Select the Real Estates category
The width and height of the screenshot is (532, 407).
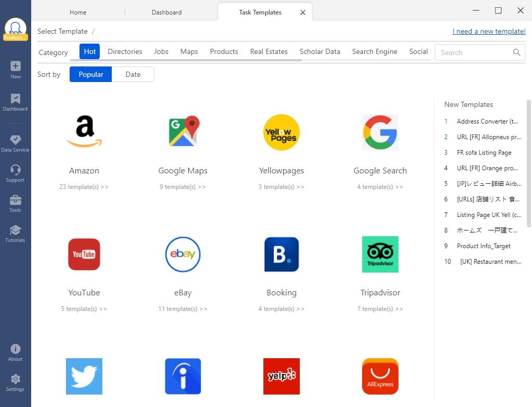[269, 51]
